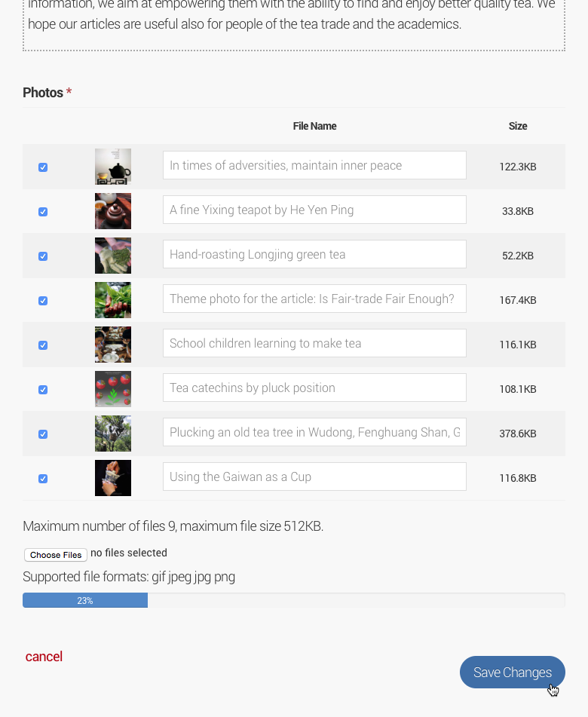Viewport: 588px width, 717px height.
Task: Toggle the 'Using the Gaiwan' checkbox
Action: point(43,479)
